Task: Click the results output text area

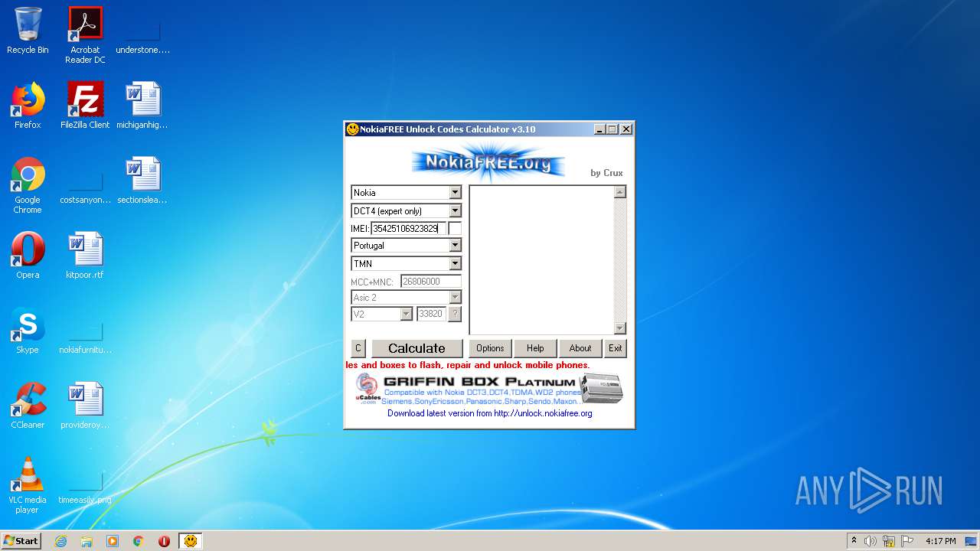Action: click(x=542, y=259)
